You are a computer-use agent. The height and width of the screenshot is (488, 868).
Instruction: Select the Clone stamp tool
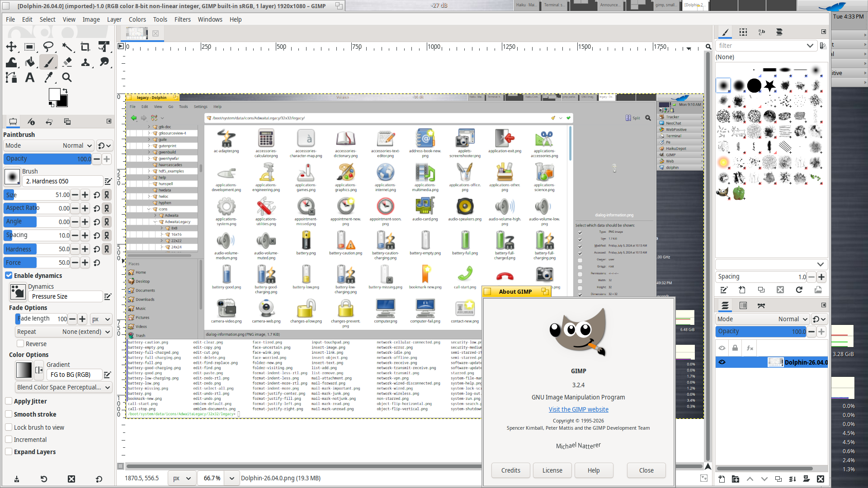pyautogui.click(x=85, y=62)
